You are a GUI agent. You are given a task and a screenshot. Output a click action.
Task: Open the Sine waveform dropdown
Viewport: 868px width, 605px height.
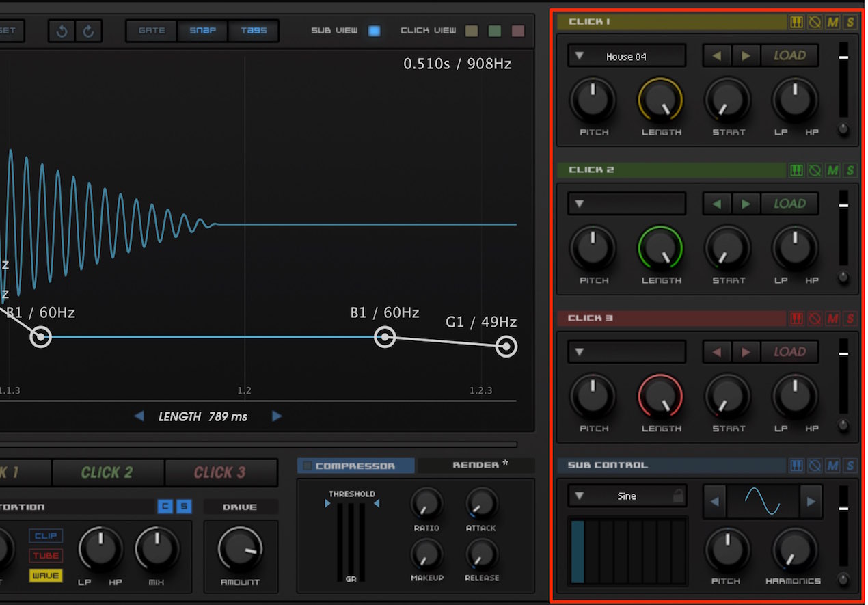(626, 496)
